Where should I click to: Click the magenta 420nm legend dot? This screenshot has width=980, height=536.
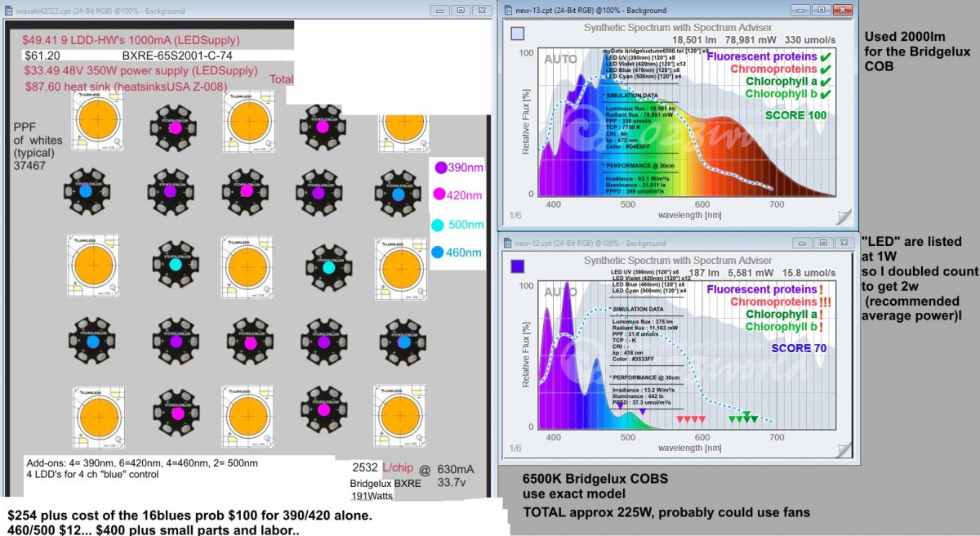(439, 194)
